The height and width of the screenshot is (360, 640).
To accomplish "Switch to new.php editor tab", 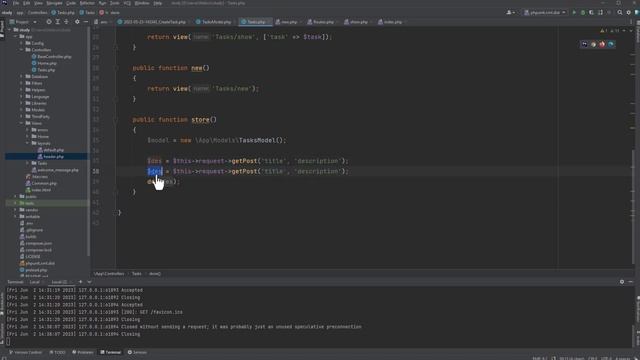I will coord(287,22).
